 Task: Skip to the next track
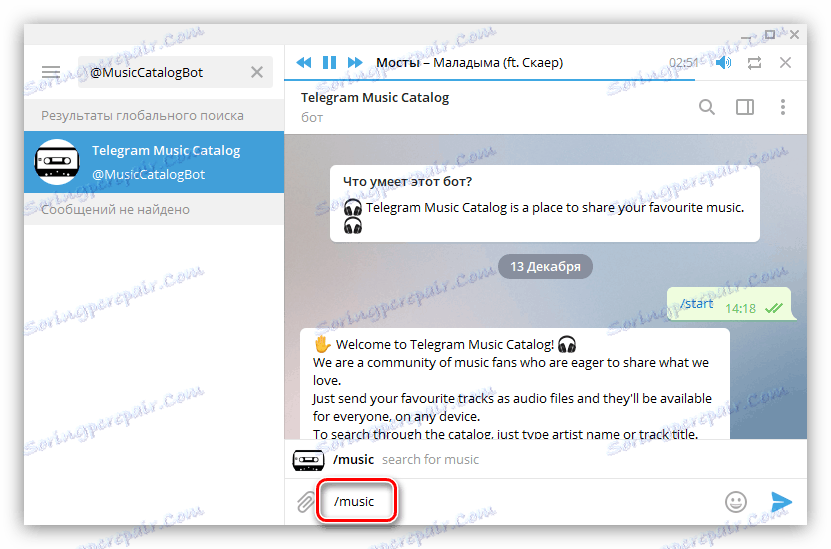pyautogui.click(x=355, y=63)
